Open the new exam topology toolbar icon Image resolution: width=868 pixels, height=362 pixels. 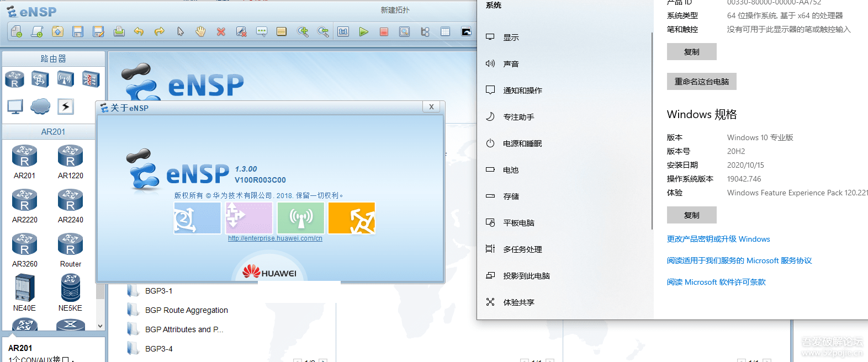click(37, 31)
